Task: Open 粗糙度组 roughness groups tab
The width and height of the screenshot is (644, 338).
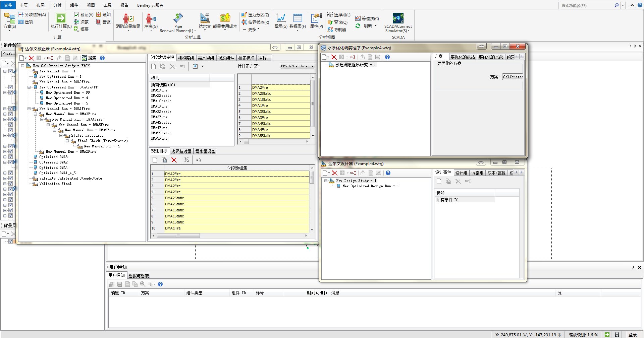Action: [x=186, y=58]
